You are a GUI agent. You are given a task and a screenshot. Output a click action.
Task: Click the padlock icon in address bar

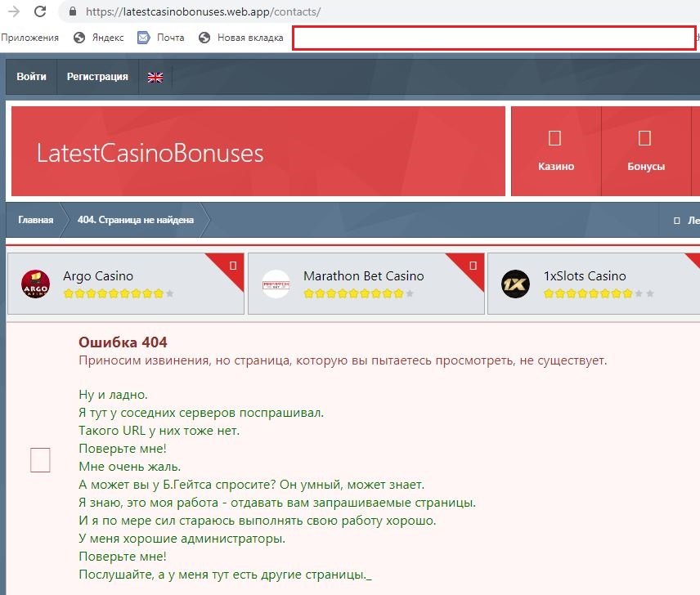click(x=72, y=12)
